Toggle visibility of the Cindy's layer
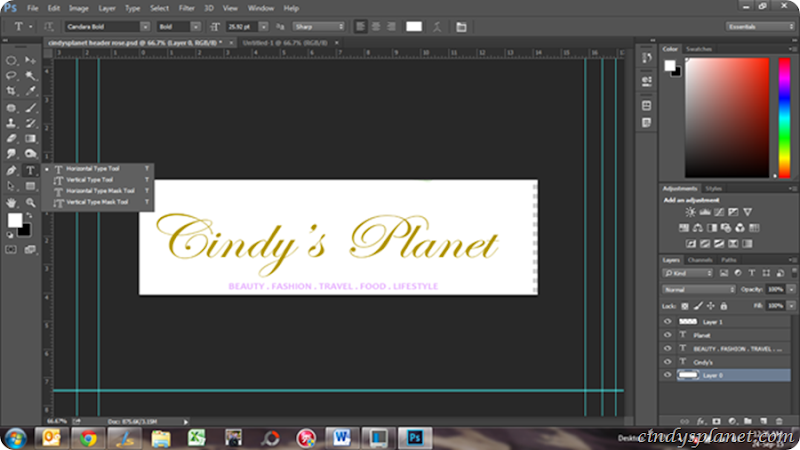 coord(668,361)
